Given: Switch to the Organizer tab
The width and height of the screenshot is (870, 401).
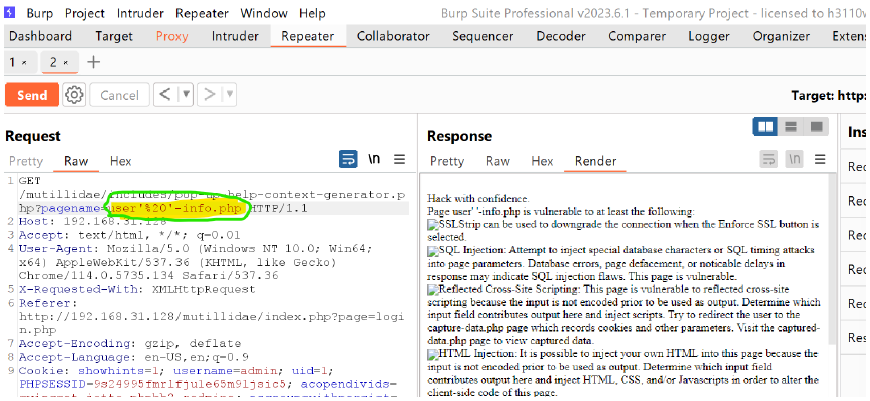Looking at the screenshot, I should pos(781,37).
